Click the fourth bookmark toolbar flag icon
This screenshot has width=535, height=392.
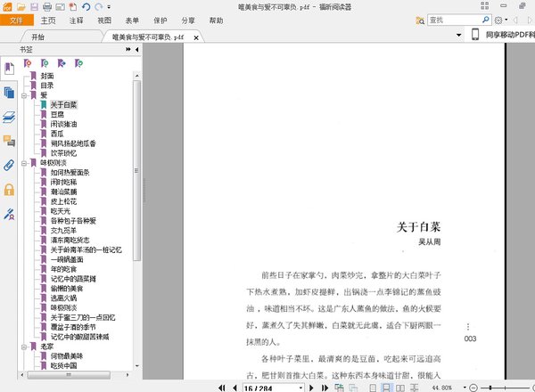pos(78,63)
